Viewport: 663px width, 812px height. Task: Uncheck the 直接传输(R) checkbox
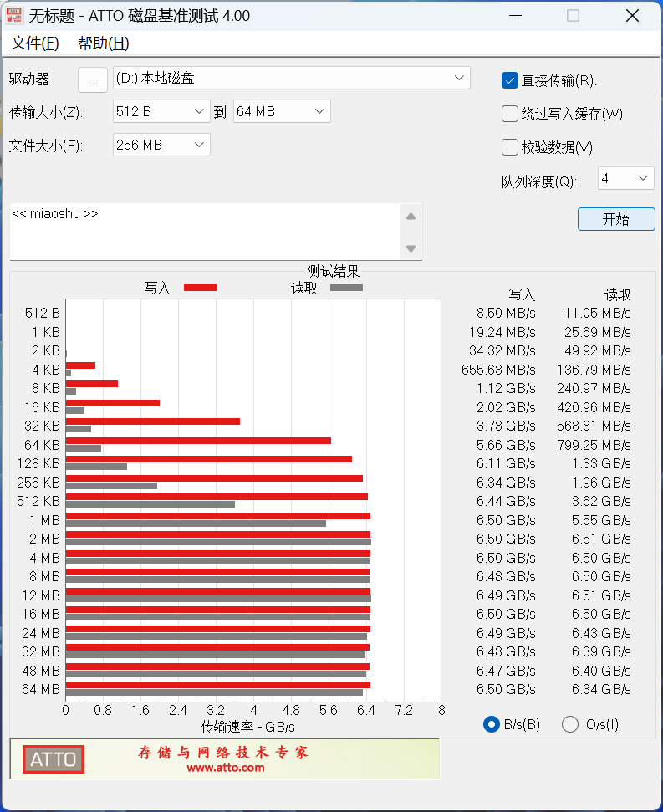coord(510,80)
